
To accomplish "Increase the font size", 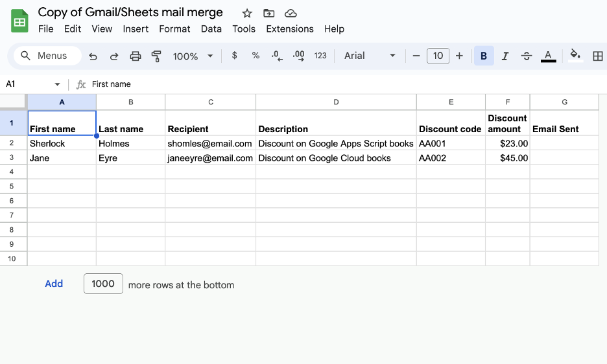I will [459, 56].
